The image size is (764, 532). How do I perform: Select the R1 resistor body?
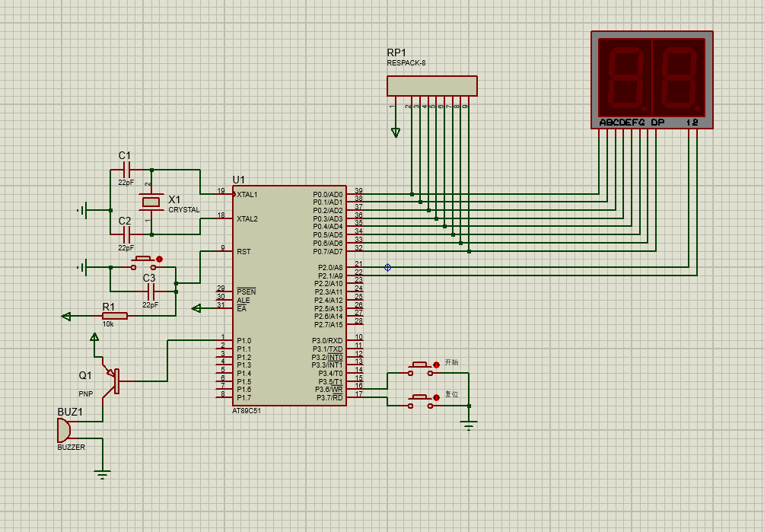click(x=115, y=316)
